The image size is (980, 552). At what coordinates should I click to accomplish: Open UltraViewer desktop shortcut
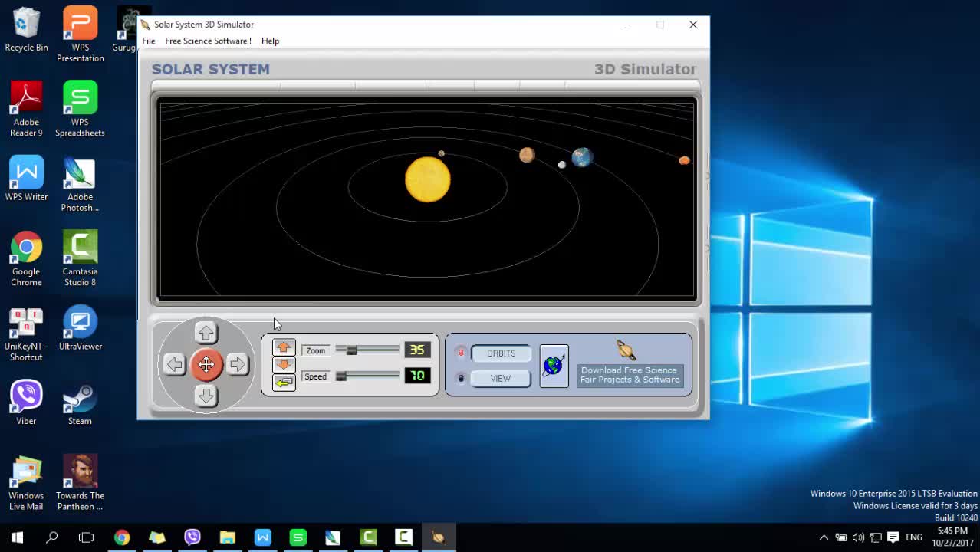point(80,328)
